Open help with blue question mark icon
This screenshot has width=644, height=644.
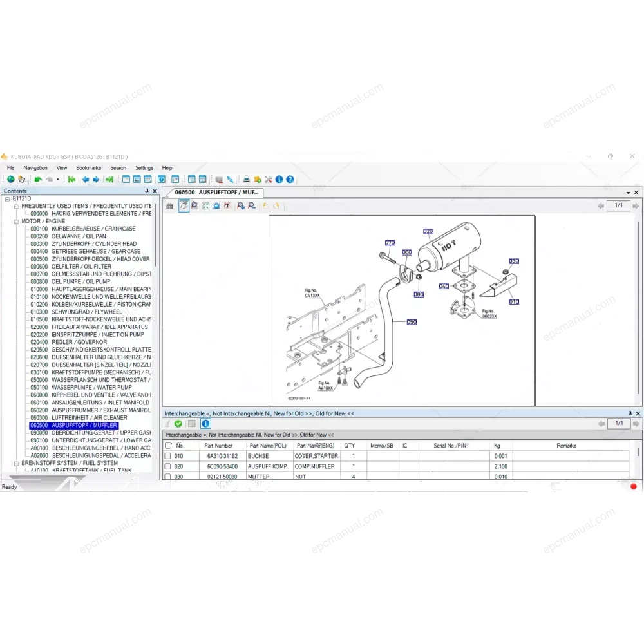click(290, 180)
